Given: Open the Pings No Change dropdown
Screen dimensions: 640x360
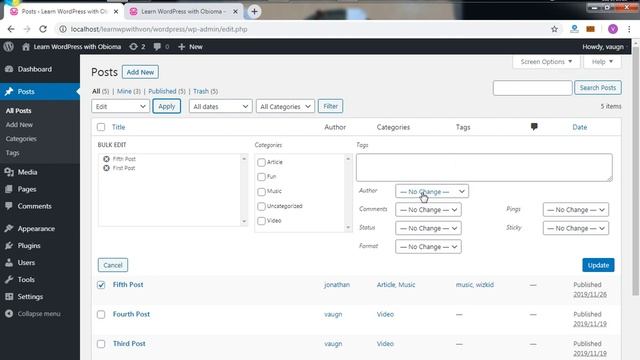Looking at the screenshot, I should [x=576, y=209].
